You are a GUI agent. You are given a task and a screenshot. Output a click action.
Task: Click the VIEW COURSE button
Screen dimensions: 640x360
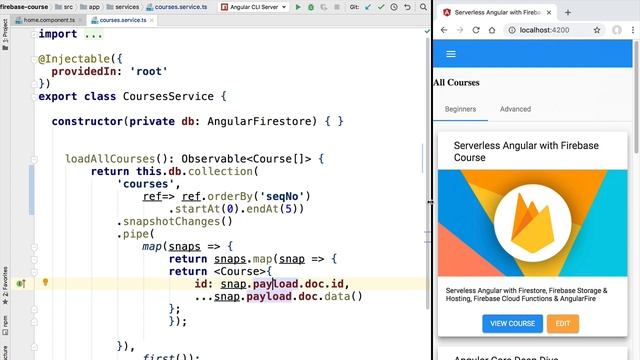pos(512,323)
